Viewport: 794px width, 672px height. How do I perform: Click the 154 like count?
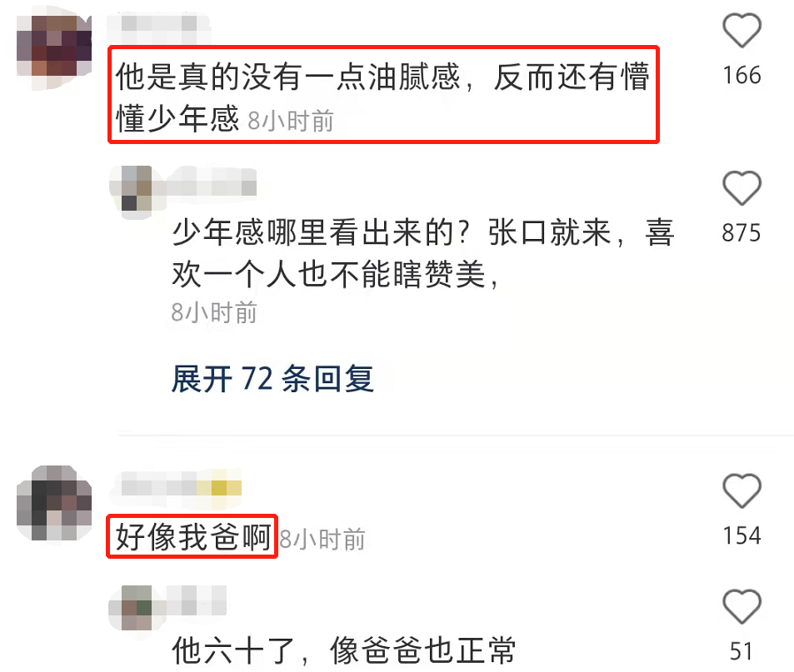pos(742,536)
